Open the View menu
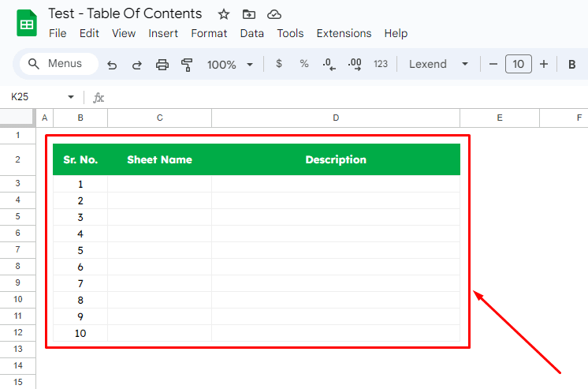This screenshot has width=588, height=389. pos(124,33)
